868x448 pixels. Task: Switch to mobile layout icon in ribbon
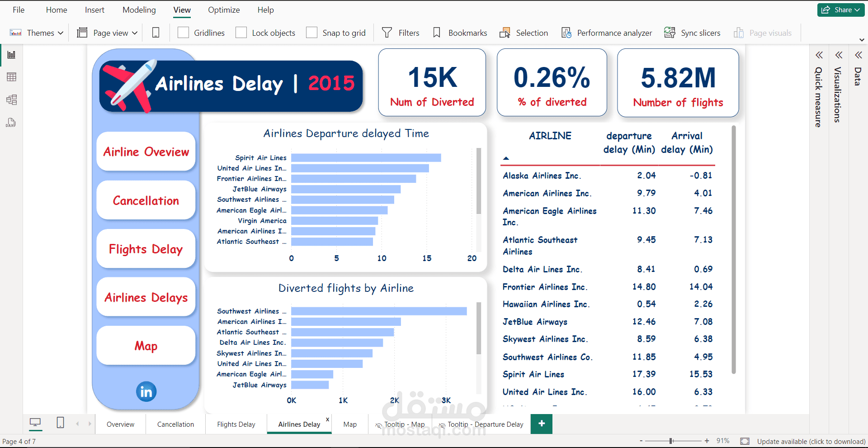coord(156,33)
